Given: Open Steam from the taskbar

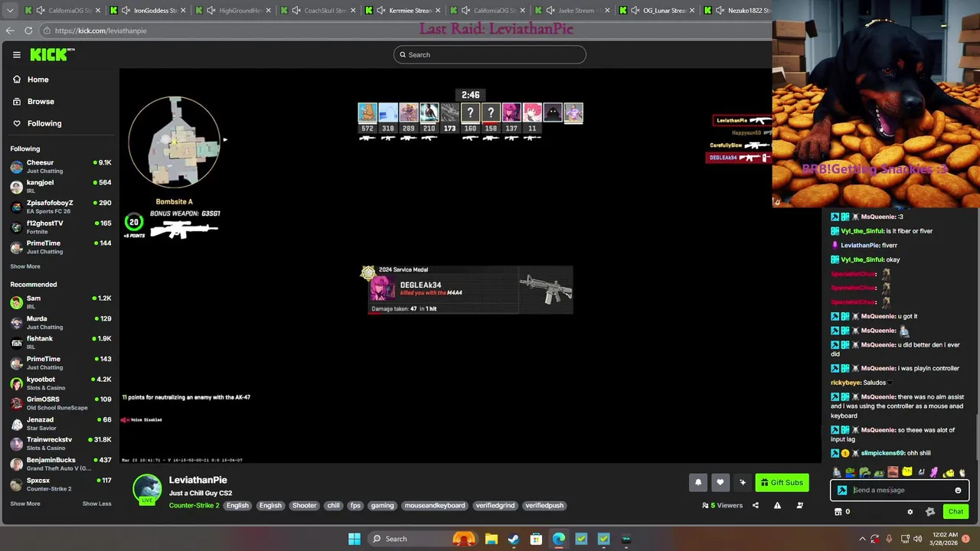Looking at the screenshot, I should [513, 539].
